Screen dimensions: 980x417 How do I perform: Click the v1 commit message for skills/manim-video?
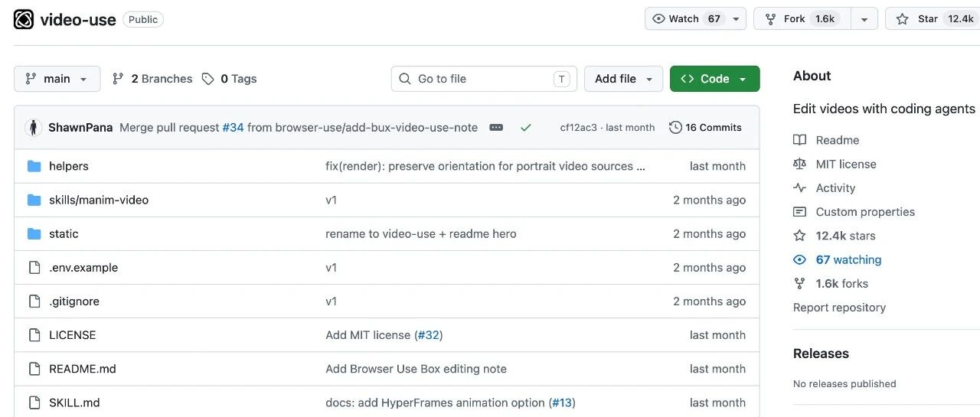point(331,200)
